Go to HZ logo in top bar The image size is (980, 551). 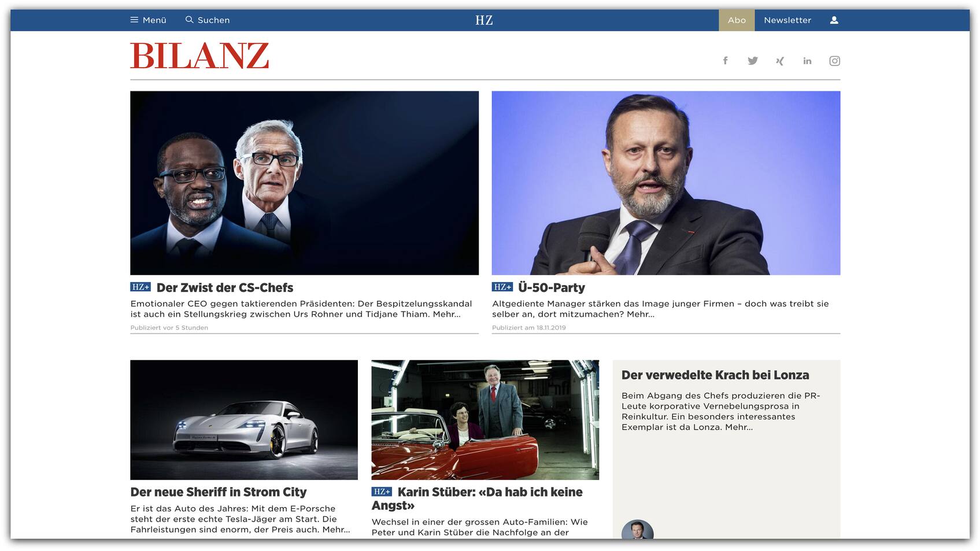(484, 20)
